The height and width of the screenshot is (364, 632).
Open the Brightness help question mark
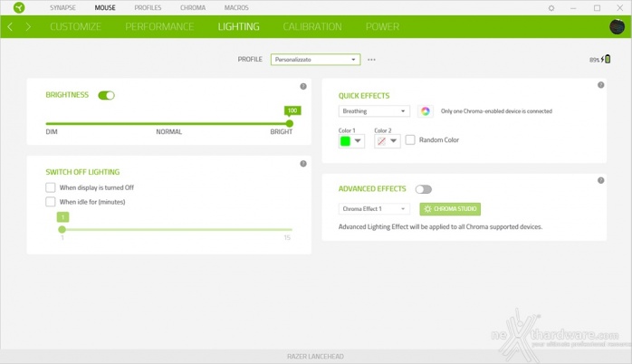click(x=303, y=86)
